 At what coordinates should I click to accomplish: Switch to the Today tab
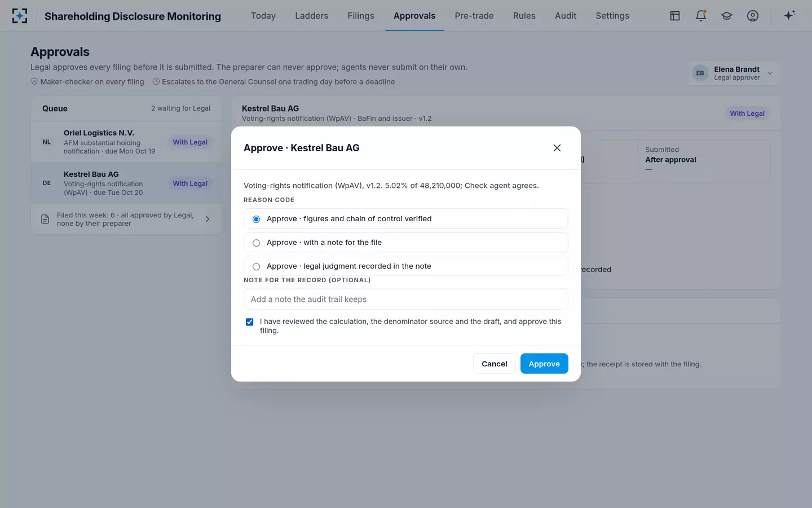pyautogui.click(x=263, y=16)
